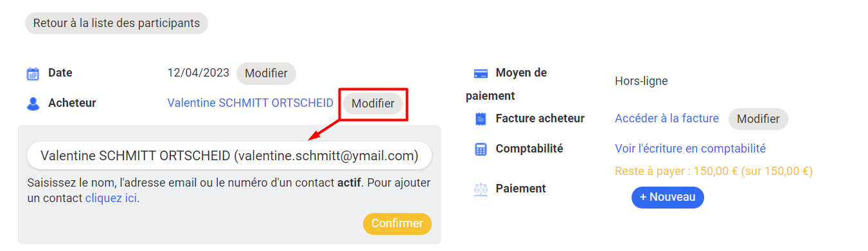Screen dimensions: 868x251
Task: Click the calendar icon beside Date
Action: (33, 73)
